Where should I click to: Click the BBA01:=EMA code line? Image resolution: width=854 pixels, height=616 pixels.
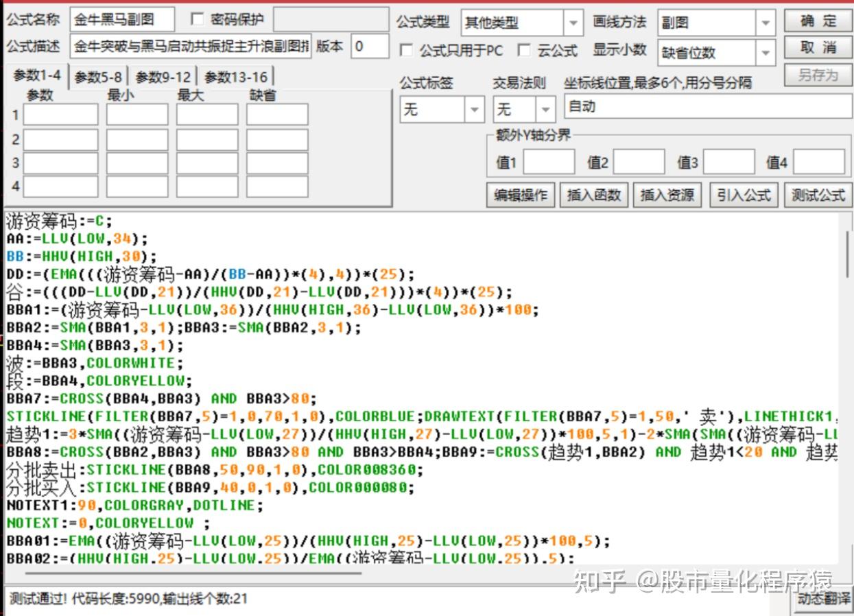click(308, 541)
